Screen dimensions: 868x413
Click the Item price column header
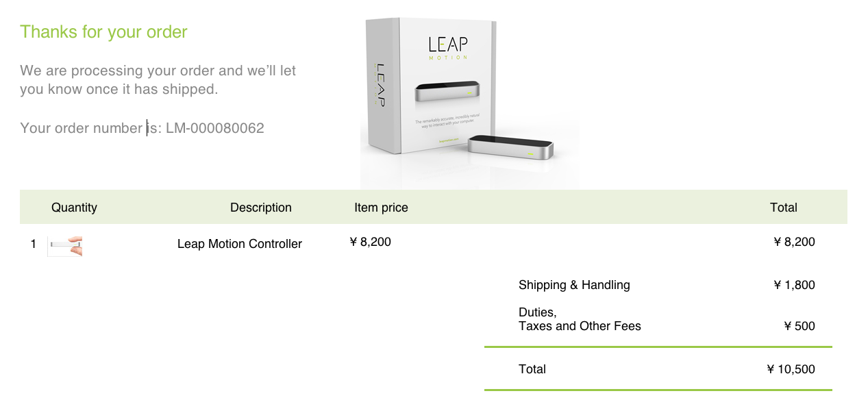click(381, 208)
